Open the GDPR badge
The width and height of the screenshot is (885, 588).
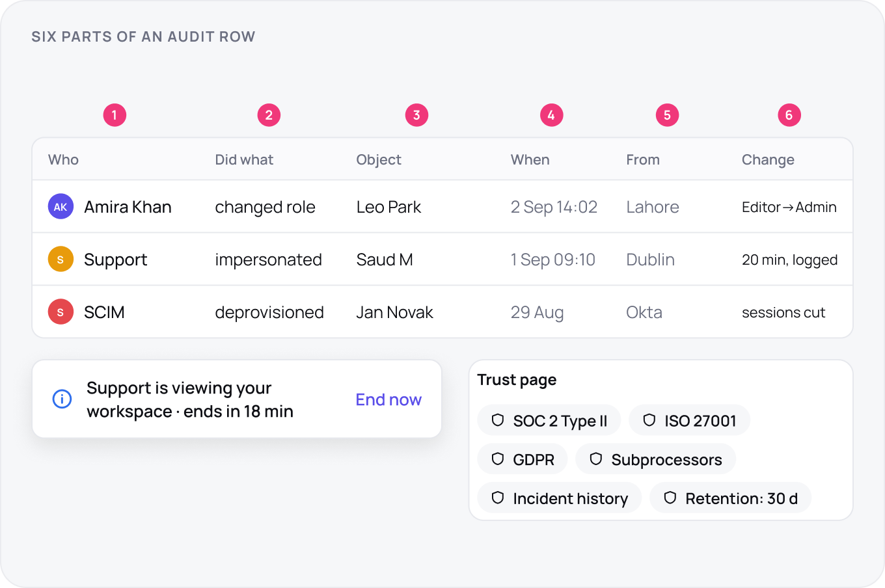523,459
